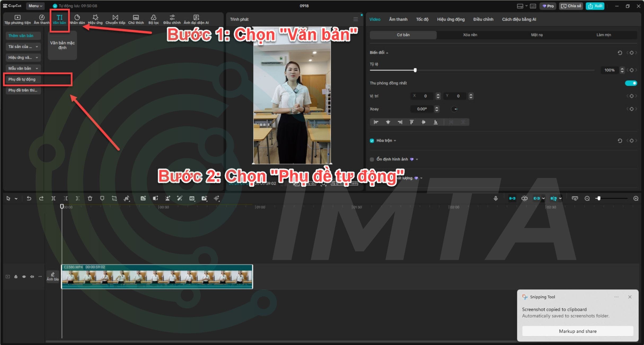Viewport: 644px width, 345px height.
Task: Click the microphone record voiceover icon
Action: [x=496, y=198]
